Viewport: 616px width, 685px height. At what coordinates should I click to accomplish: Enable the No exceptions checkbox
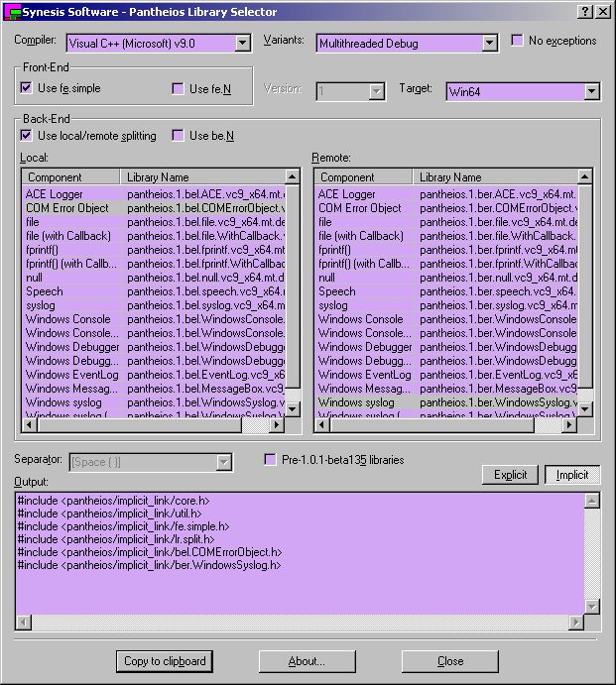[x=517, y=41]
